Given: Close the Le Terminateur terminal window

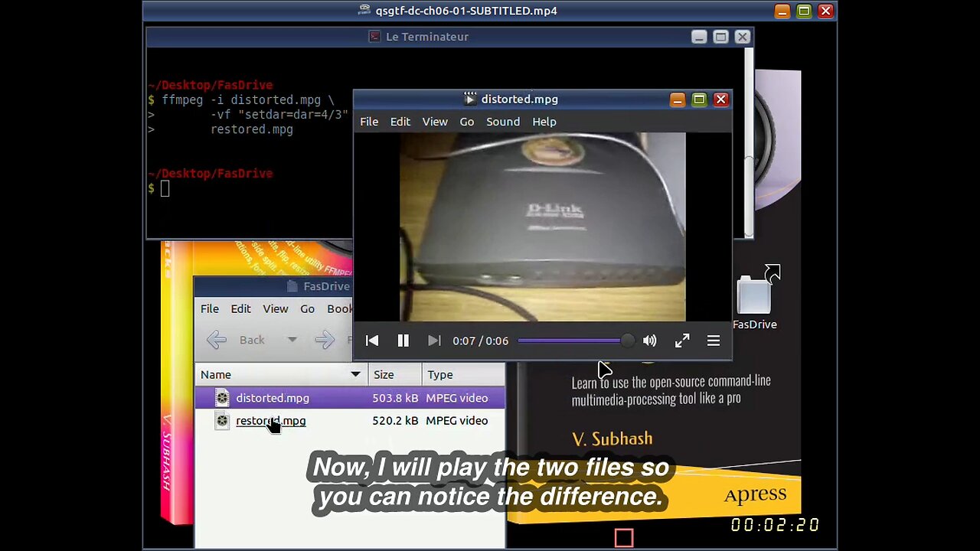Looking at the screenshot, I should [x=742, y=37].
